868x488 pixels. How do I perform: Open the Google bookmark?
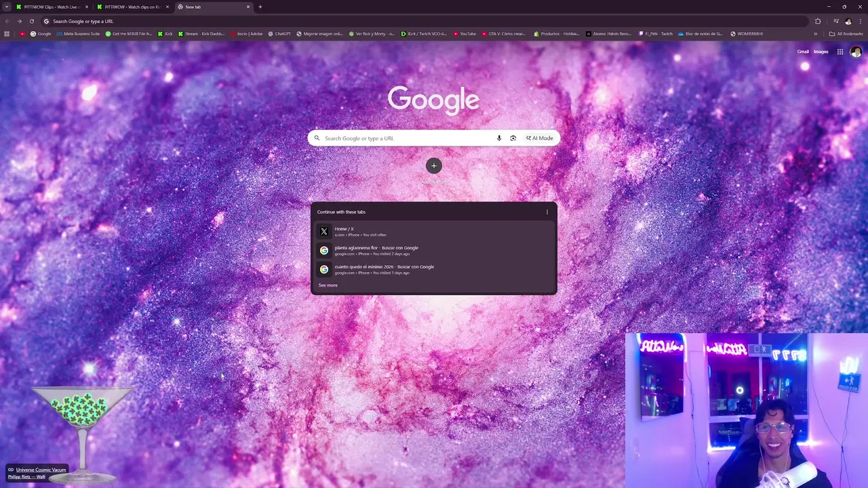[x=41, y=34]
